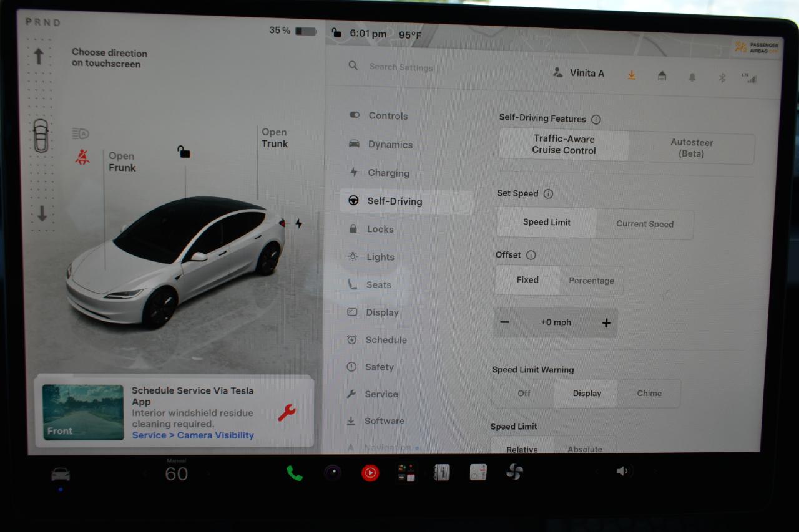Tap info icon next to Self-Driving Features
Viewport: 799px width, 532px height.
coord(596,119)
